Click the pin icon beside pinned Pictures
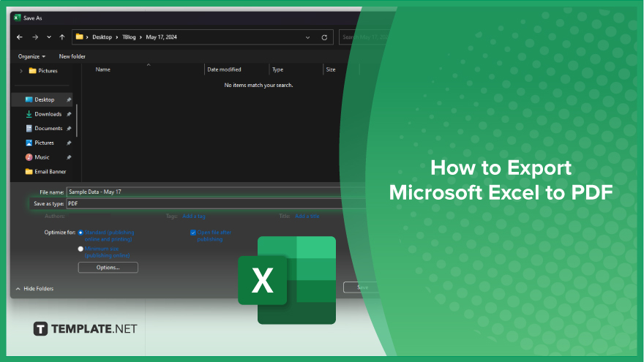 coord(69,143)
